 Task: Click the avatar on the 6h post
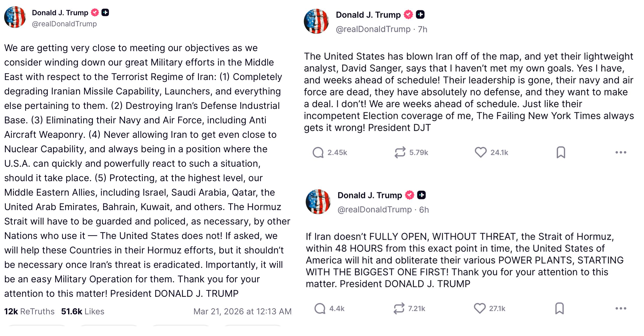(318, 202)
